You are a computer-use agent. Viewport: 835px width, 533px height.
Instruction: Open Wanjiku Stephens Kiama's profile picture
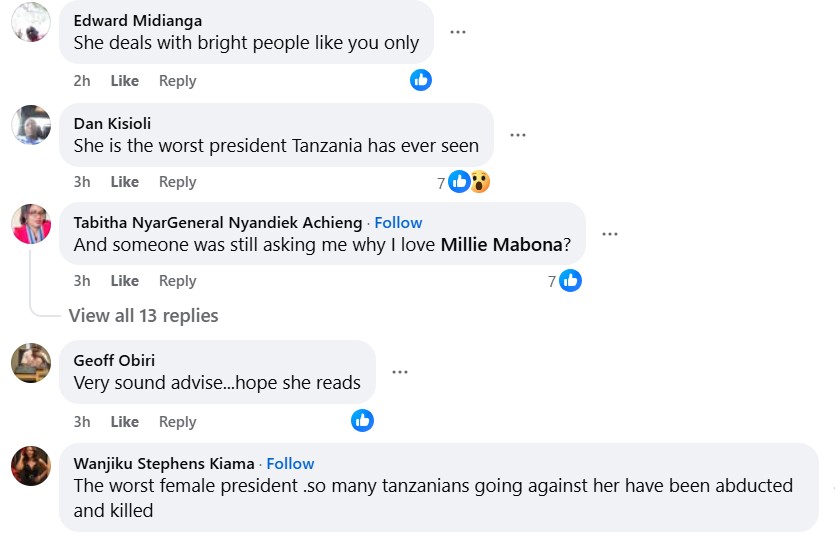[31, 466]
